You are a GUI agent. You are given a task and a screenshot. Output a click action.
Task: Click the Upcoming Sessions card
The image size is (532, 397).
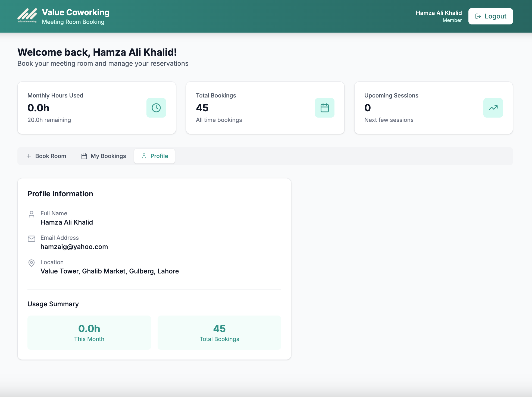tap(433, 108)
